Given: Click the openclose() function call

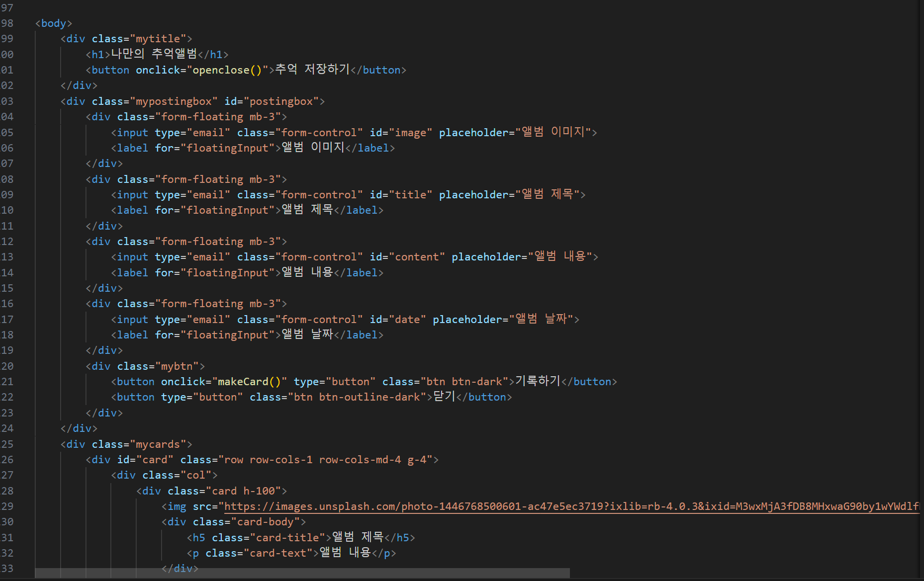Looking at the screenshot, I should click(227, 70).
